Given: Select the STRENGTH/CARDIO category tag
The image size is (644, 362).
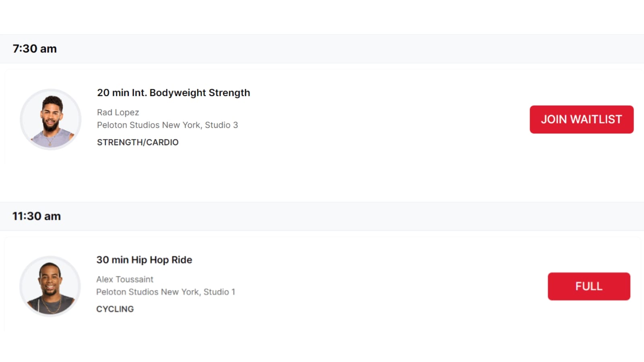Looking at the screenshot, I should coord(137,142).
